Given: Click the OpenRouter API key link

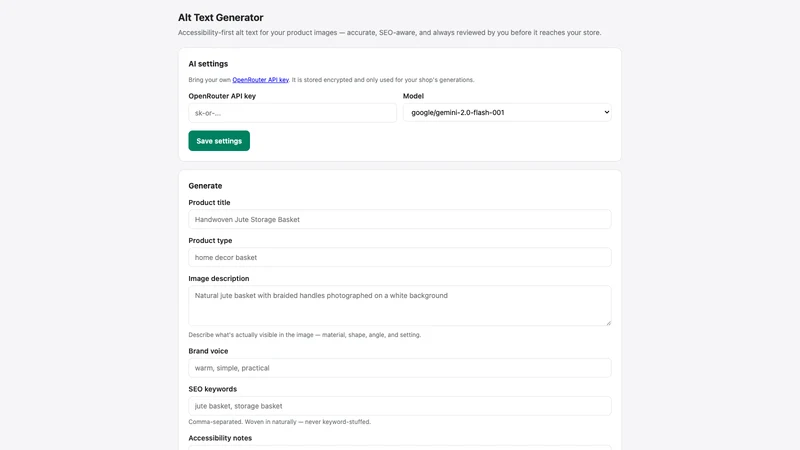Looking at the screenshot, I should point(260,80).
